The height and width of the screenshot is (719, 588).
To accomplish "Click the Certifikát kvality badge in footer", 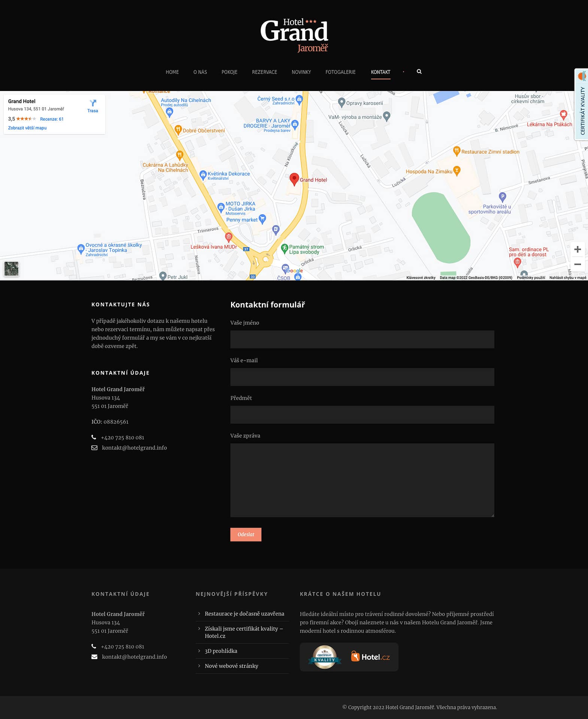I will [x=325, y=657].
